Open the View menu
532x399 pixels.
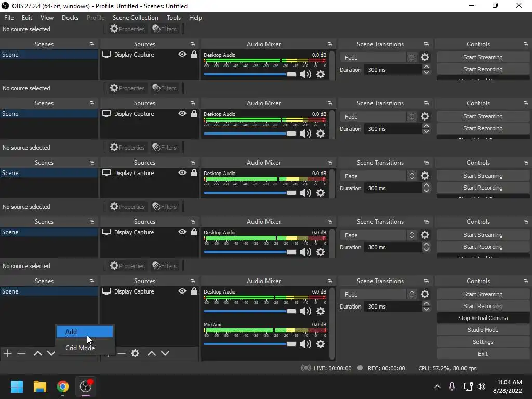point(47,18)
